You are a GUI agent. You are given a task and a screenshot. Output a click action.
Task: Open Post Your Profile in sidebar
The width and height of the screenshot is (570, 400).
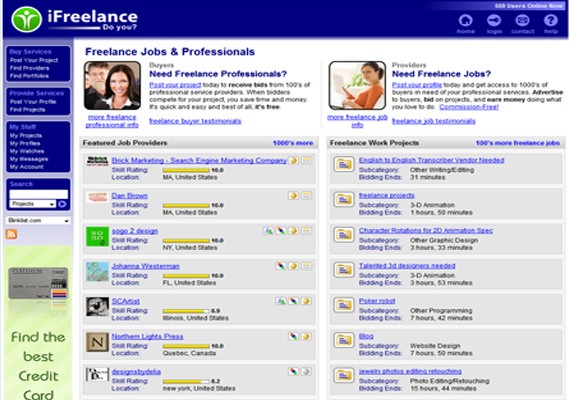[x=33, y=102]
